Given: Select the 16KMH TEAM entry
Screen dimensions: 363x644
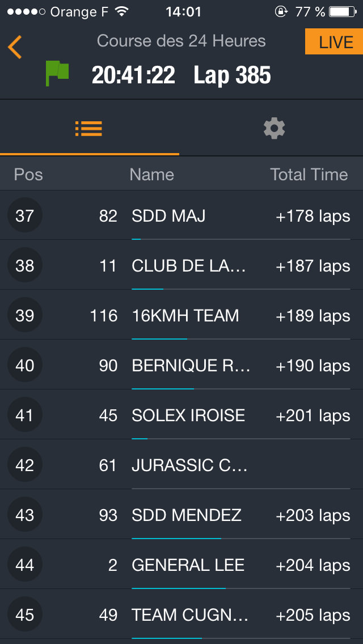Looking at the screenshot, I should tap(185, 316).
